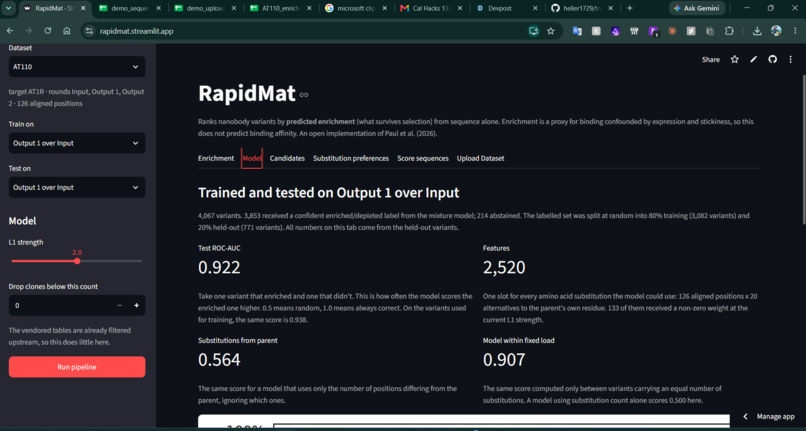Close the RapidMat browser tab

pos(83,8)
